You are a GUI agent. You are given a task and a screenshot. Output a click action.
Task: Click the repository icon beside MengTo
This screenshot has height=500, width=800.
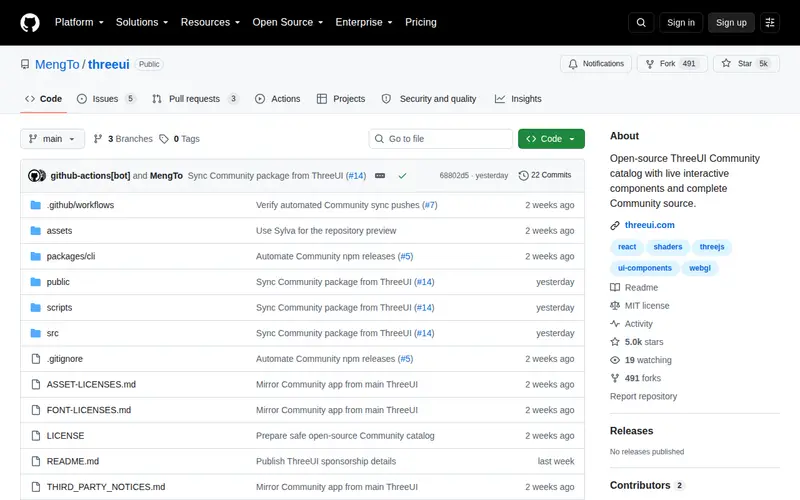coord(25,64)
